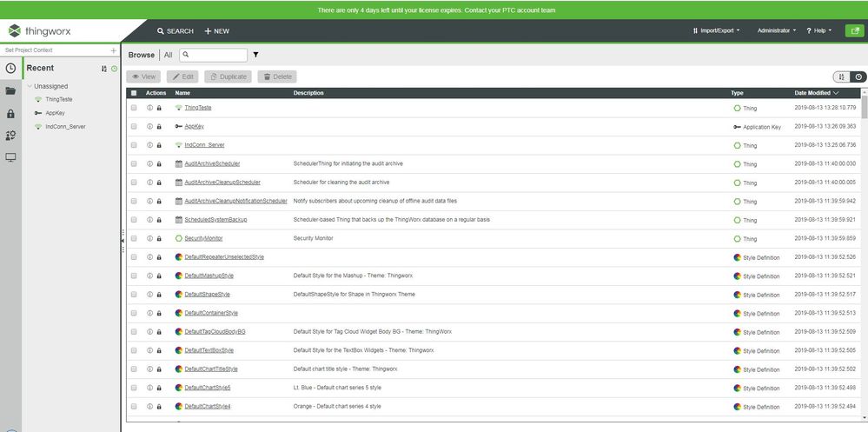Screen dimensions: 868x432
Task: Switch list to alphabetical sort toggle
Action: point(841,76)
